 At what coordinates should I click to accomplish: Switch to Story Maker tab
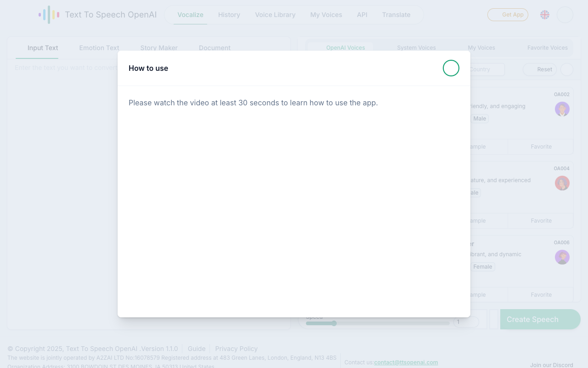pos(159,48)
